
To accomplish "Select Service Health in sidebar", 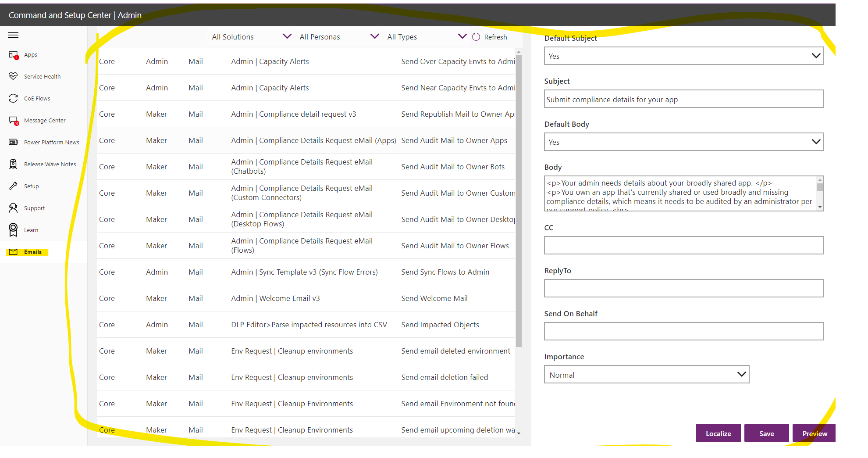I will coord(42,76).
